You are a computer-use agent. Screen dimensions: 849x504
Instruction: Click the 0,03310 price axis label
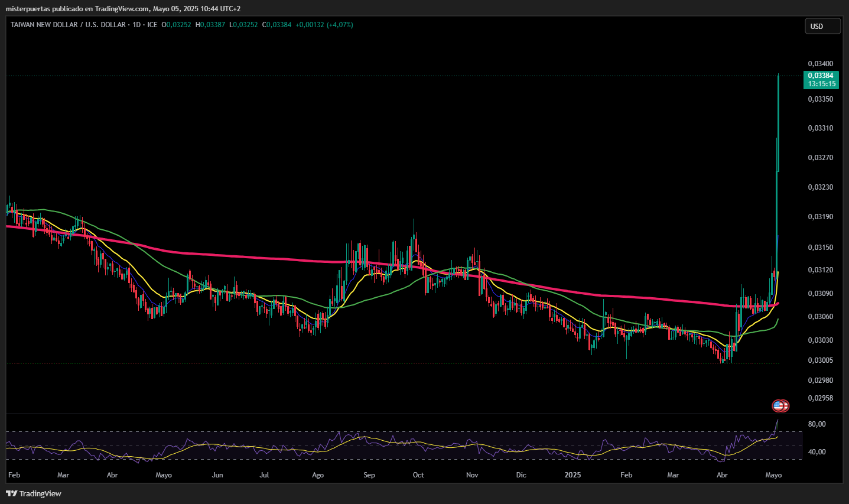[x=821, y=128]
